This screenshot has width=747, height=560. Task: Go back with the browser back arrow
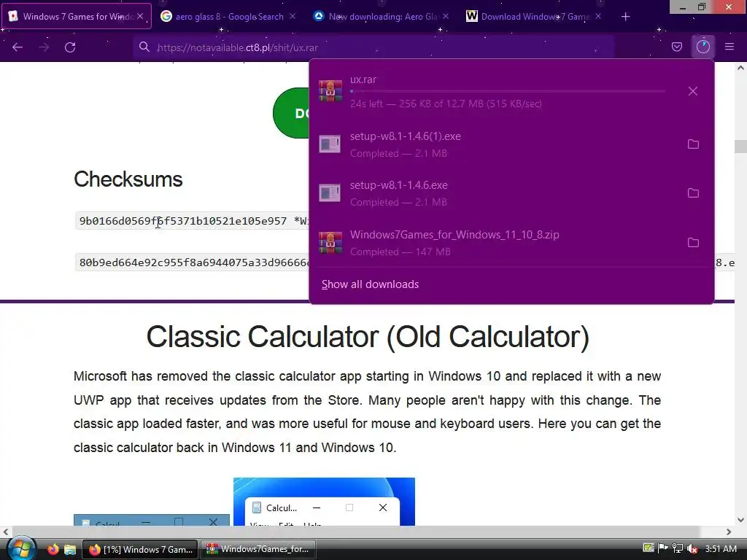tap(18, 47)
